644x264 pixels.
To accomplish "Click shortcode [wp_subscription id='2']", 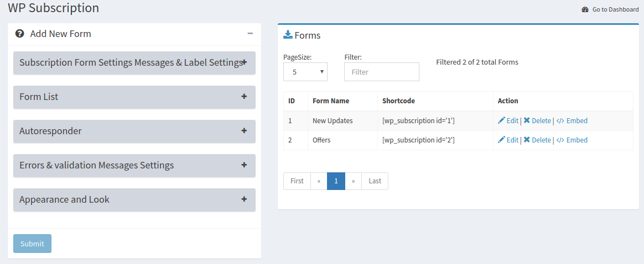I will [x=418, y=140].
